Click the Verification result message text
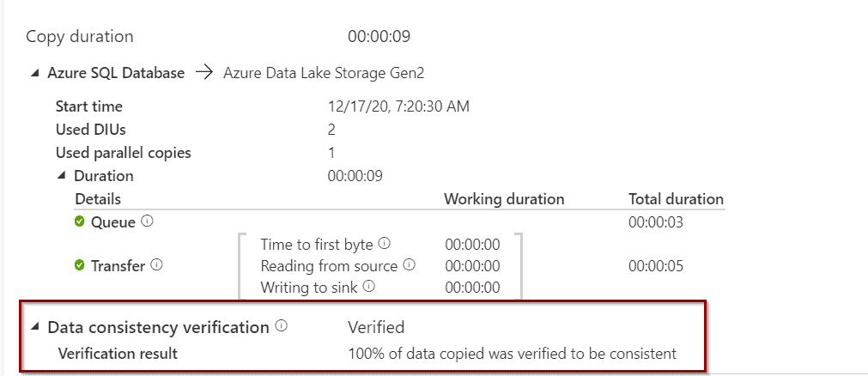The width and height of the screenshot is (868, 376). [x=512, y=354]
